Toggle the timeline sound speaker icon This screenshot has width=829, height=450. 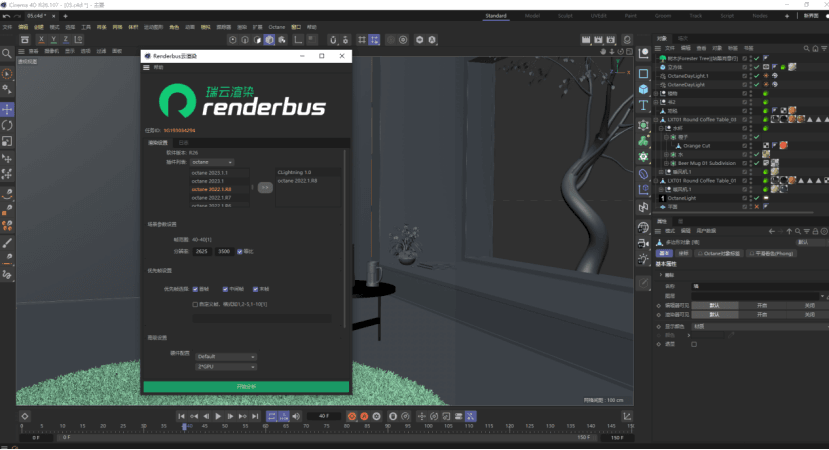(x=296, y=417)
